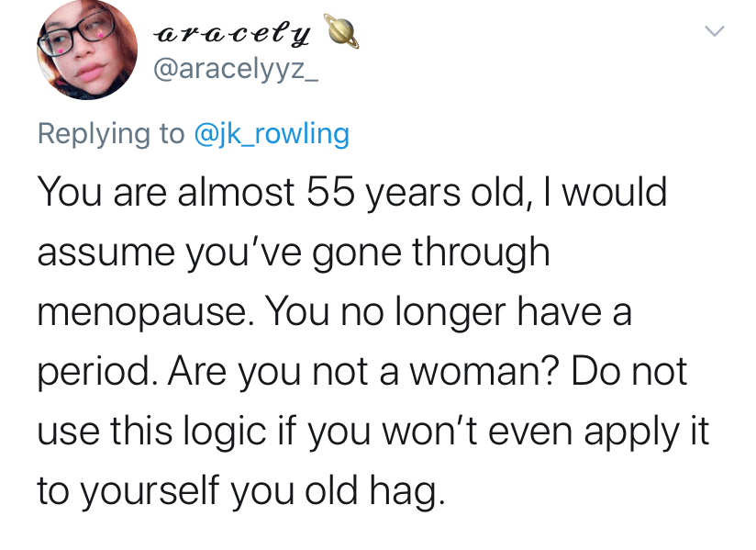Click the phrase "no longer have a"
Image resolution: width=756 pixels, height=550 pixels.
coord(484,313)
